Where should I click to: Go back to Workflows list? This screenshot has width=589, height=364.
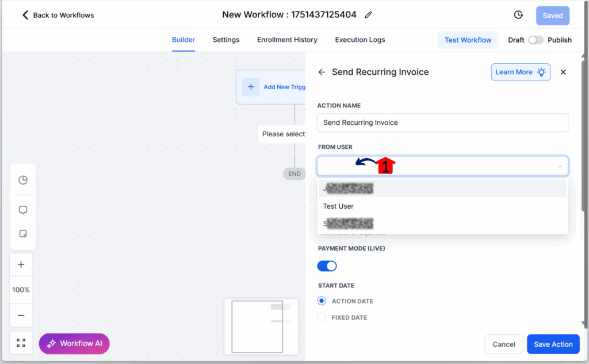coord(58,15)
